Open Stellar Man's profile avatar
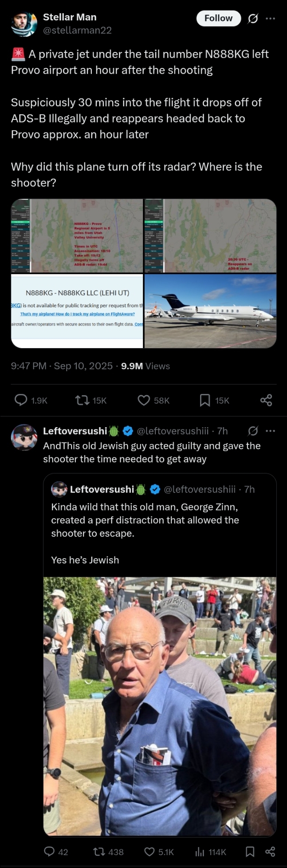This screenshot has height=868, width=287. pyautogui.click(x=24, y=24)
